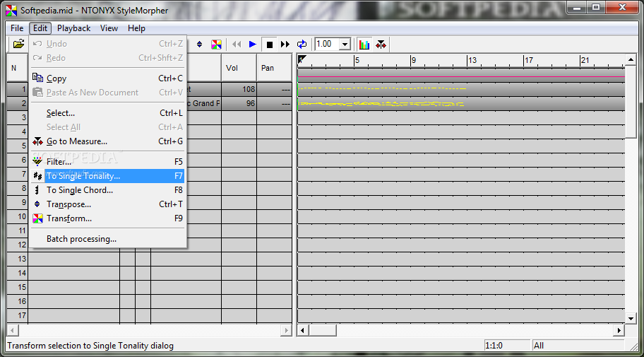Open the Help menu

[136, 28]
